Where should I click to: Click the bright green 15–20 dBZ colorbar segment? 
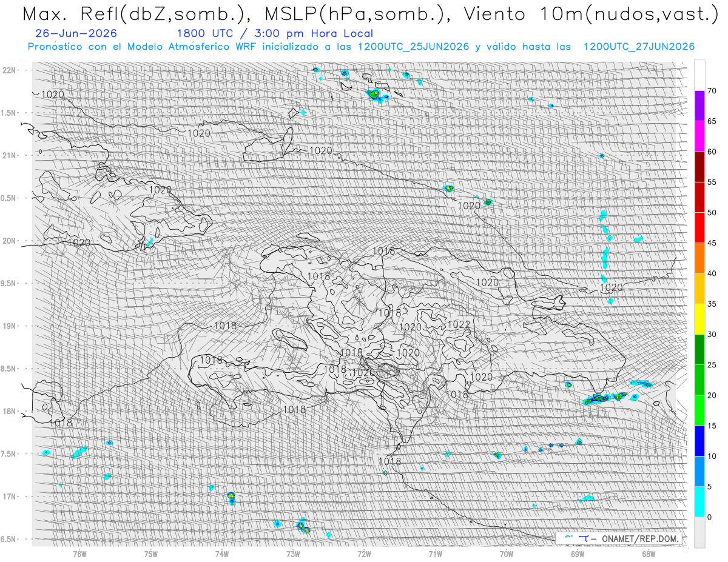tap(699, 410)
